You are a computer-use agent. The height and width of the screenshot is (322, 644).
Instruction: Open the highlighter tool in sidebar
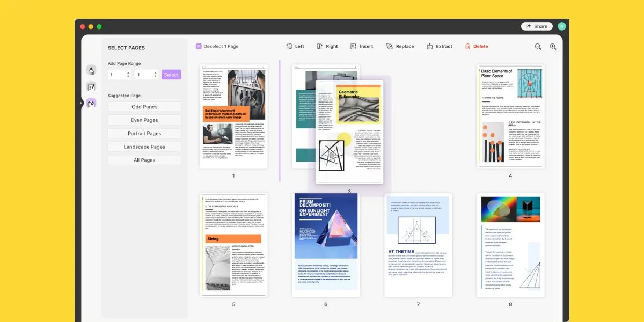pos(91,70)
